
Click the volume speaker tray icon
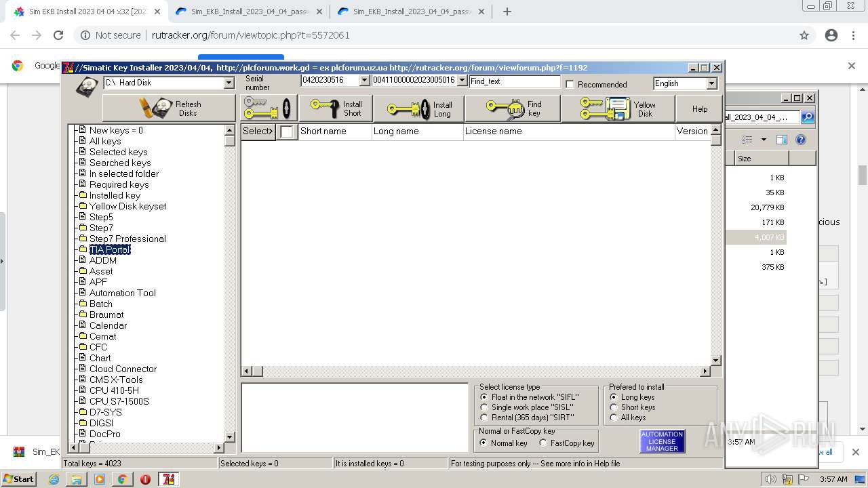coord(770,479)
